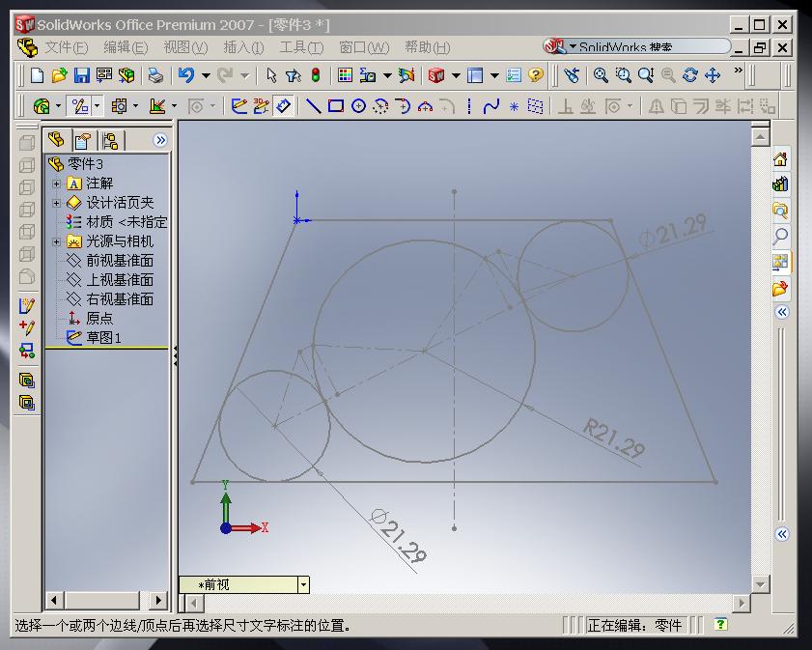Open the Design Library icon in task pane
The height and width of the screenshot is (650, 812).
tap(780, 184)
